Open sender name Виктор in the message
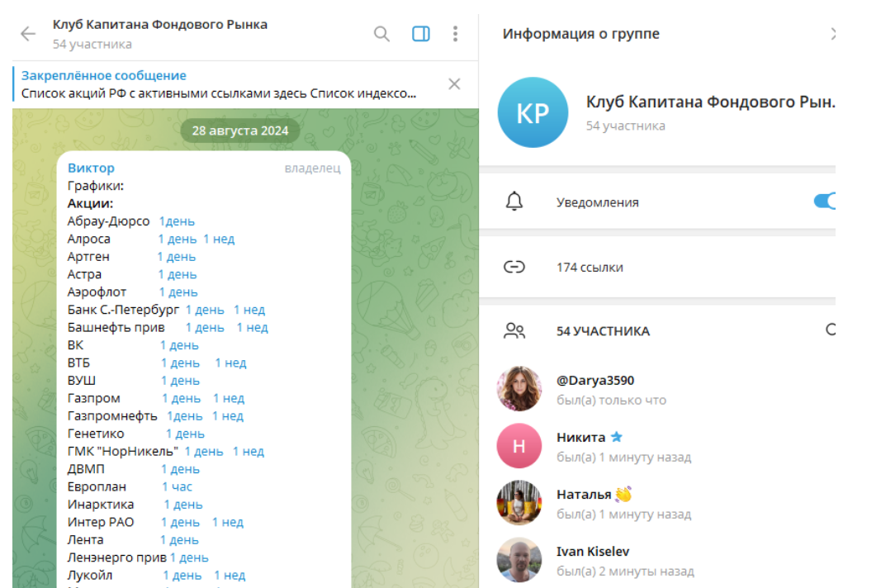The width and height of the screenshot is (881, 588). (x=91, y=168)
